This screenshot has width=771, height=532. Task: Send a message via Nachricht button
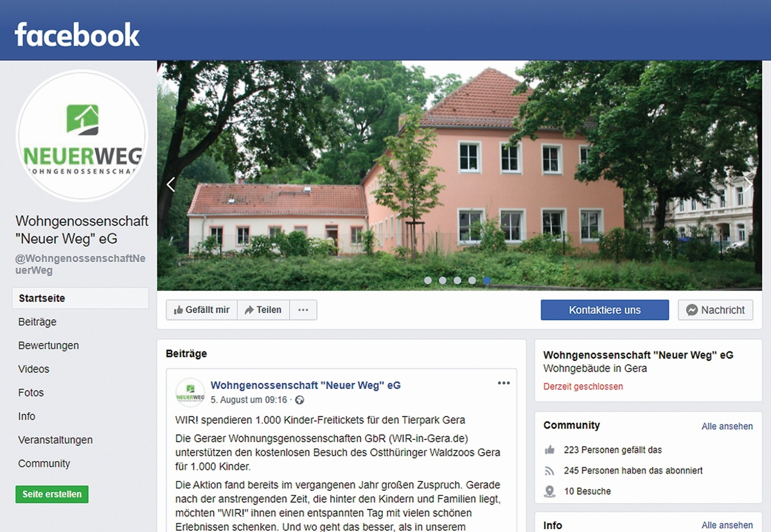[x=715, y=310]
